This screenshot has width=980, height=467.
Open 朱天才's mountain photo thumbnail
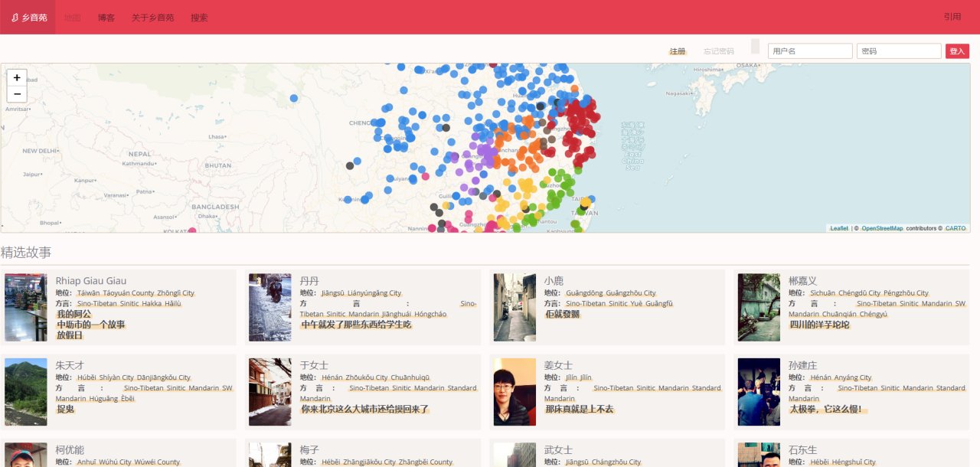pos(25,392)
